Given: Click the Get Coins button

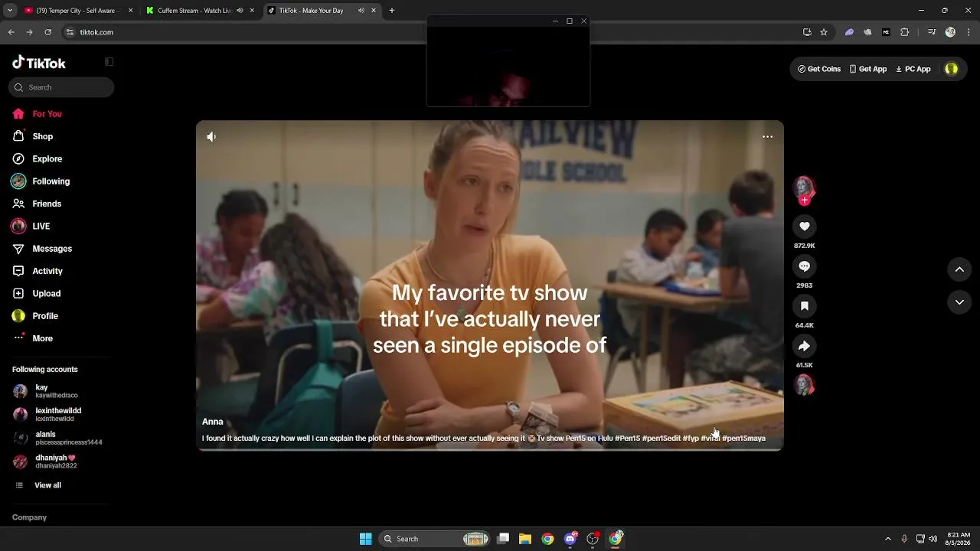Looking at the screenshot, I should pyautogui.click(x=819, y=69).
